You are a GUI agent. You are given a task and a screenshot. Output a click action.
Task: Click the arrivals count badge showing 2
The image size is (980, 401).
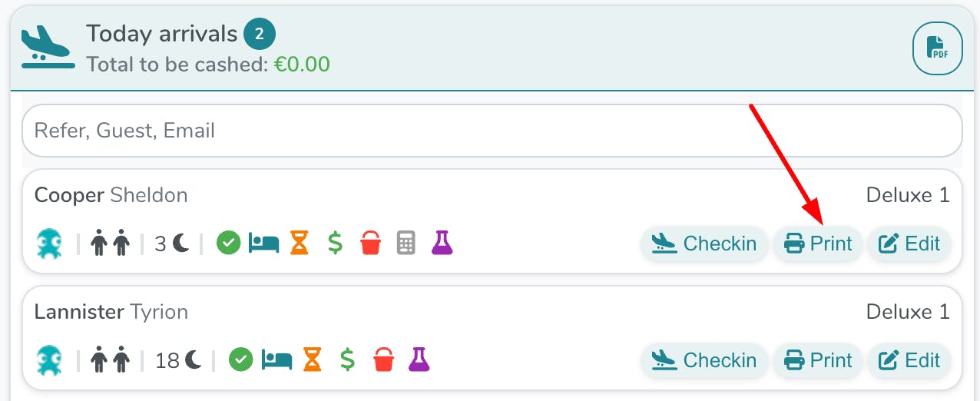260,34
